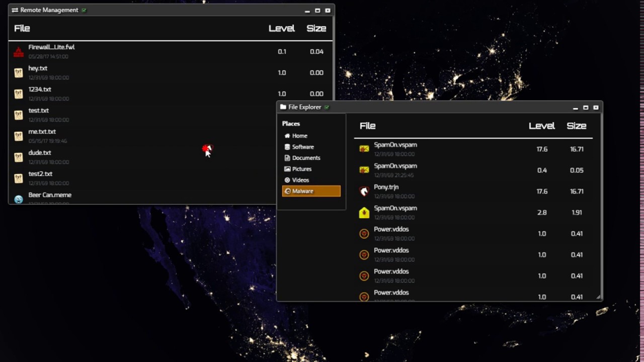Viewport: 644px width, 362px height.
Task: Click the 0.05 size value in File Explorer
Action: tap(577, 170)
